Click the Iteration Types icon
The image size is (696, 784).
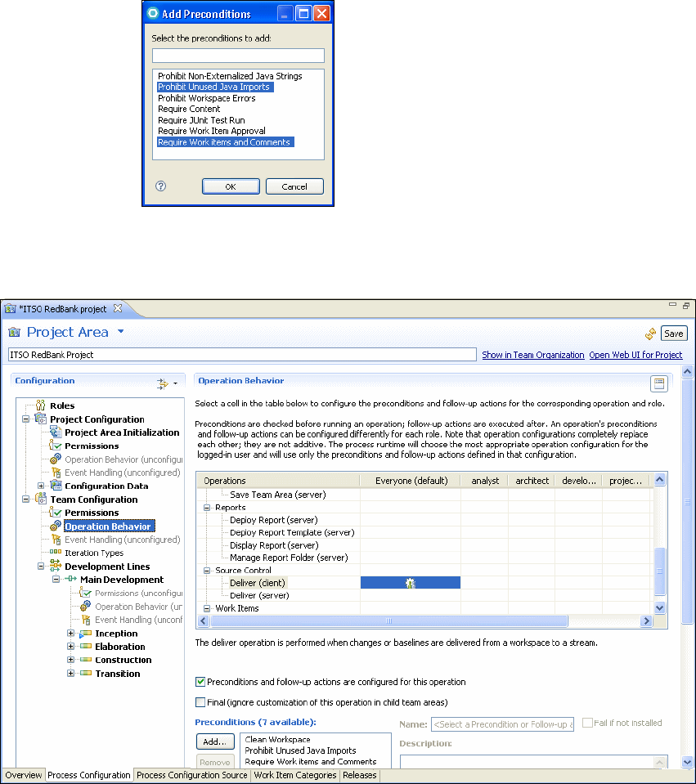coord(56,552)
